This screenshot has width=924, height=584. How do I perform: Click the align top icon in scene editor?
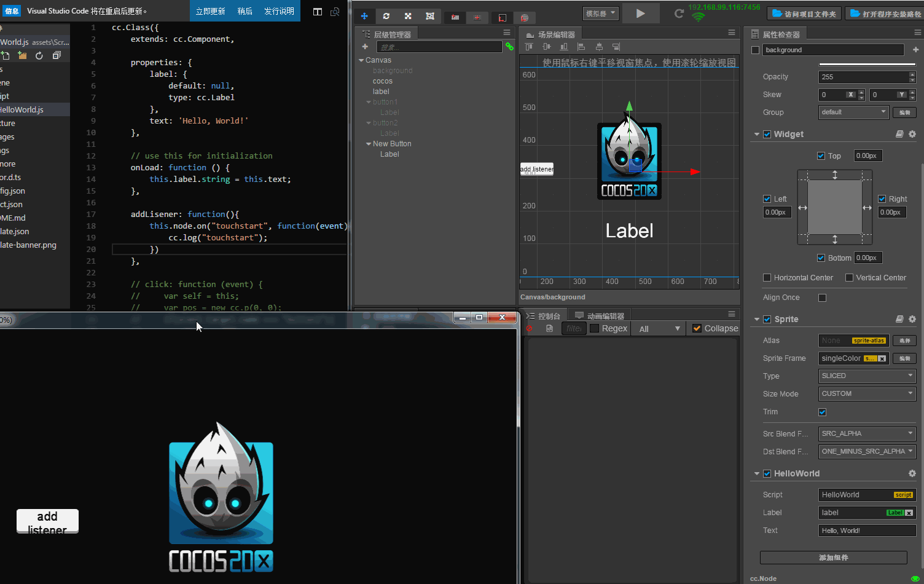tap(530, 47)
